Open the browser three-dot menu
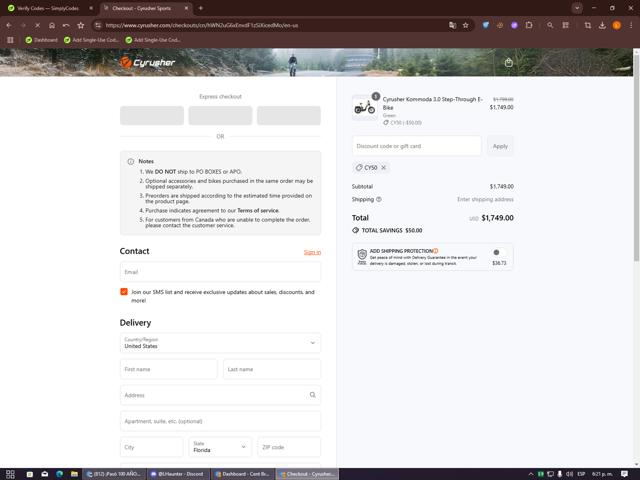 [631, 25]
